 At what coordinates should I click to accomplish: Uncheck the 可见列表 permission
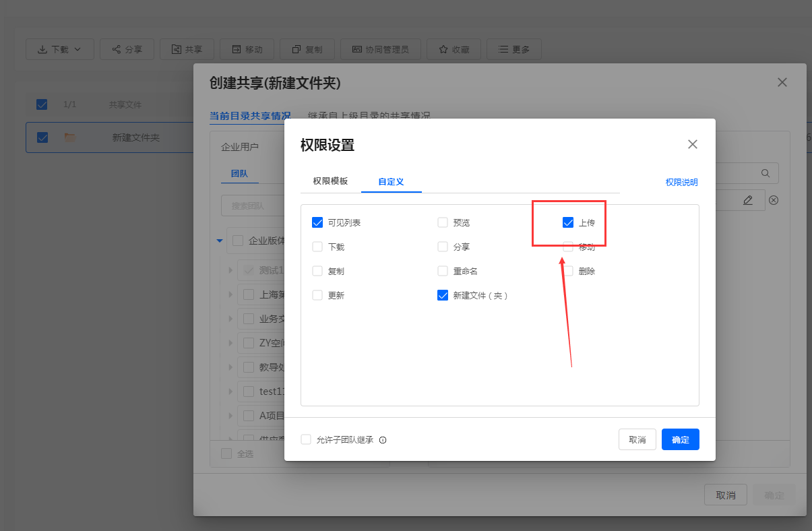(317, 222)
